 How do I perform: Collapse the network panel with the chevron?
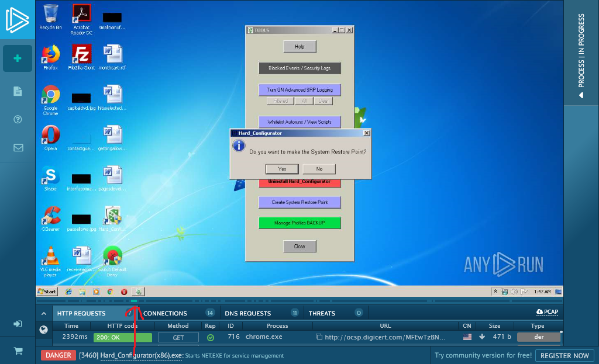43,314
